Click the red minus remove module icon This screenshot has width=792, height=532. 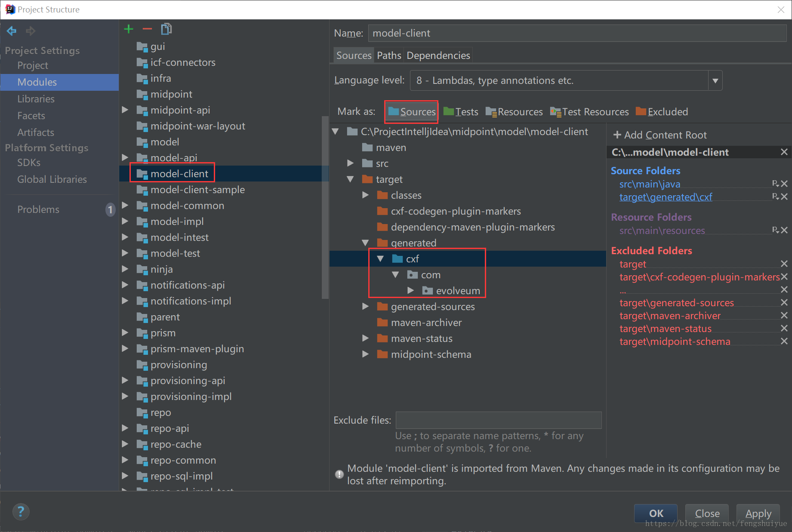point(148,29)
